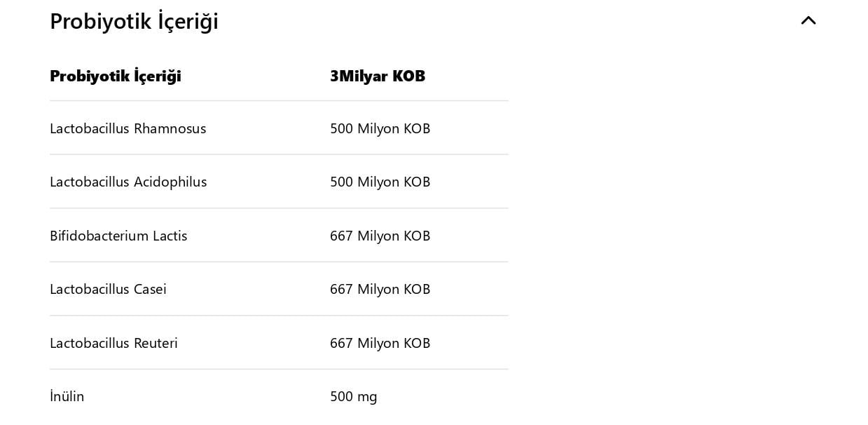Click the Casei 667 Milyon KOB value
Screen dimensions: 868x425
click(x=380, y=289)
